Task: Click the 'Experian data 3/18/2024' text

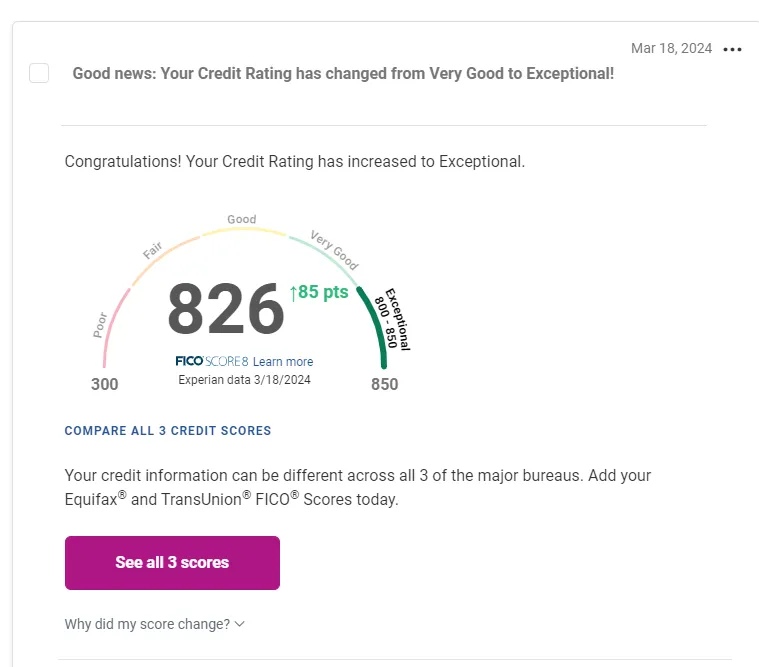Action: pos(244,379)
